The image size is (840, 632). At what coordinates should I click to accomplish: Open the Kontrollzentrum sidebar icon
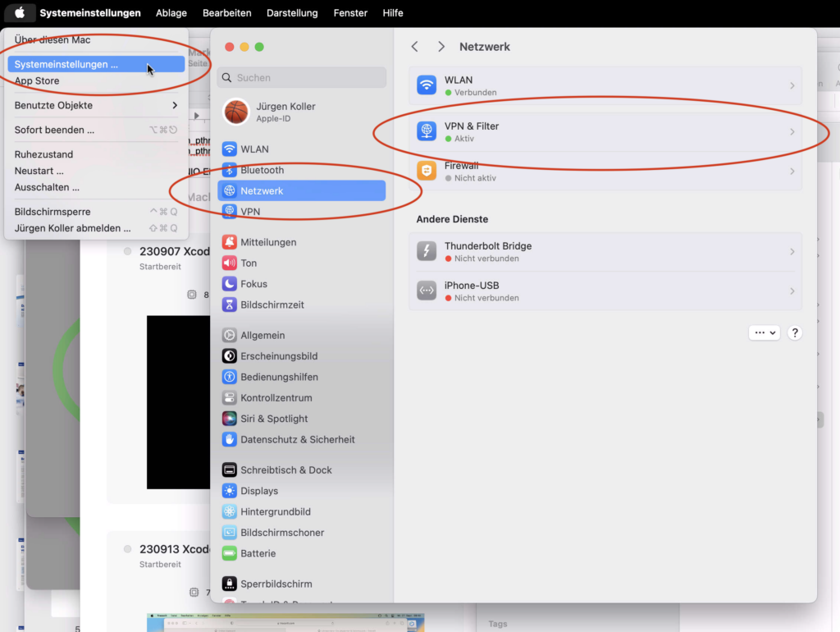point(230,398)
